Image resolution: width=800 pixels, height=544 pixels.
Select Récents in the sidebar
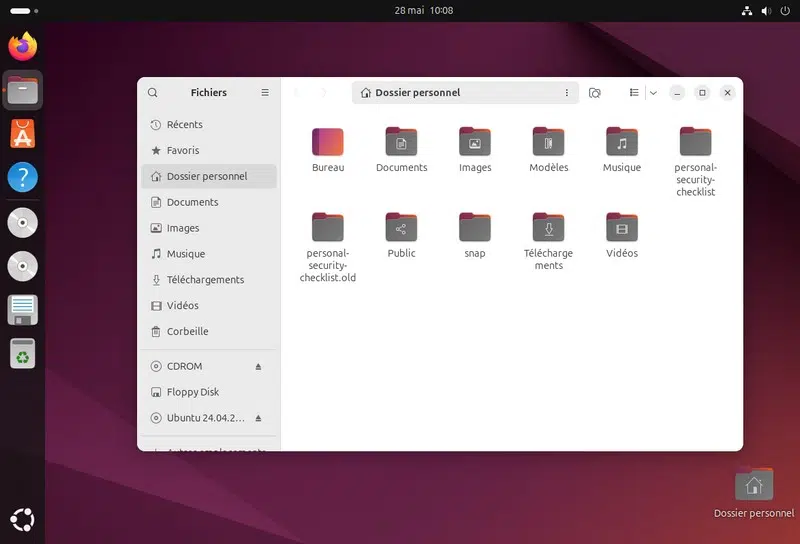click(184, 125)
